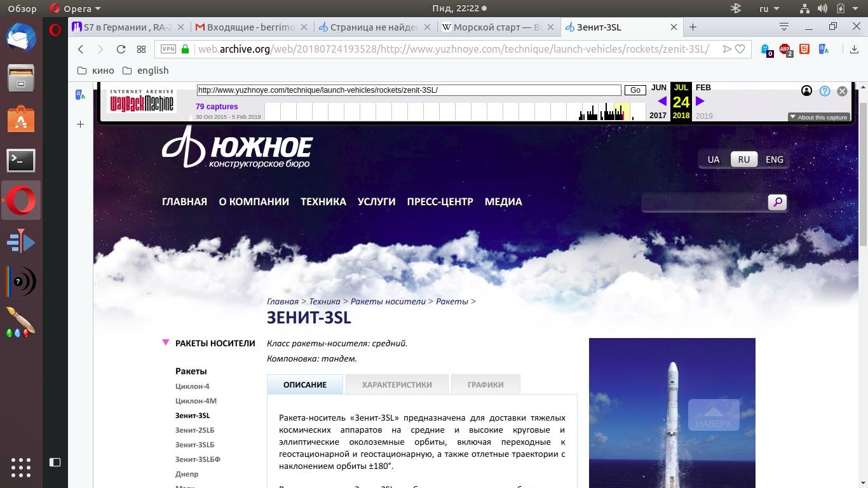Open the 79 captures link
The image size is (868, 488).
pos(217,107)
